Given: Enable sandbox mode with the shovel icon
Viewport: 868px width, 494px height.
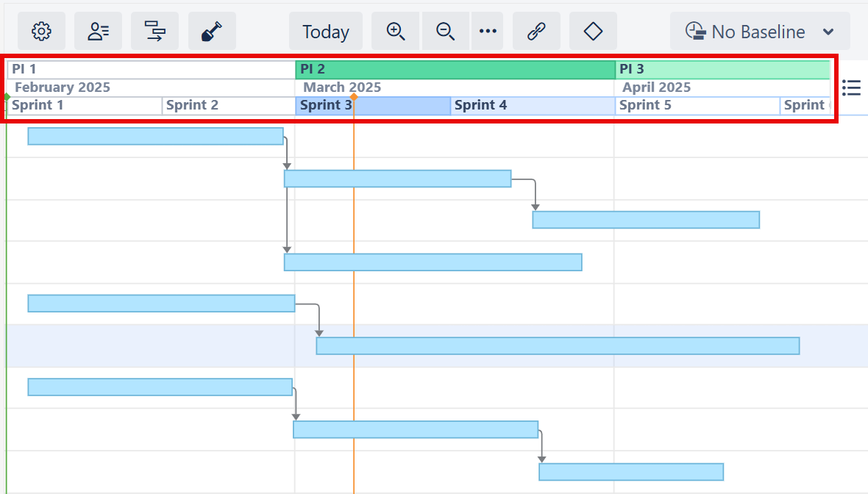Looking at the screenshot, I should [x=212, y=31].
